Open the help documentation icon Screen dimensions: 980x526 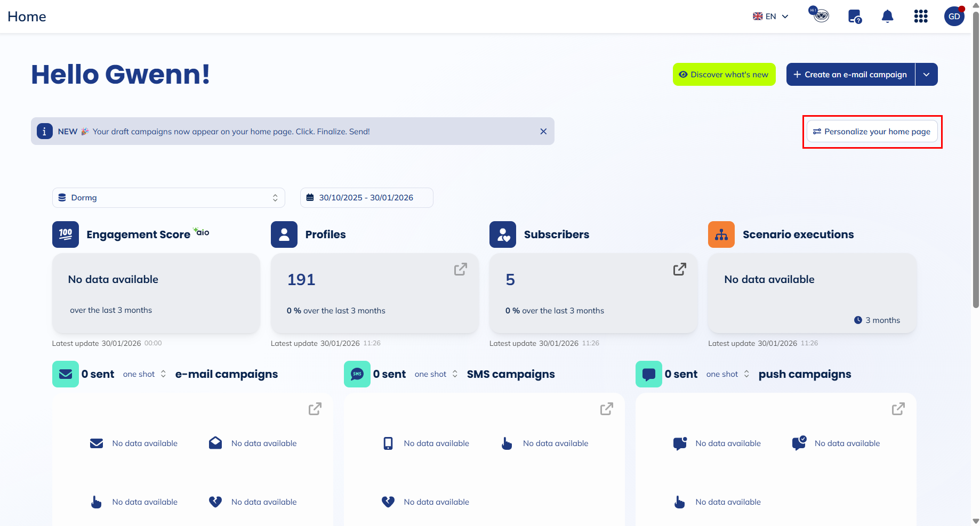(x=854, y=16)
